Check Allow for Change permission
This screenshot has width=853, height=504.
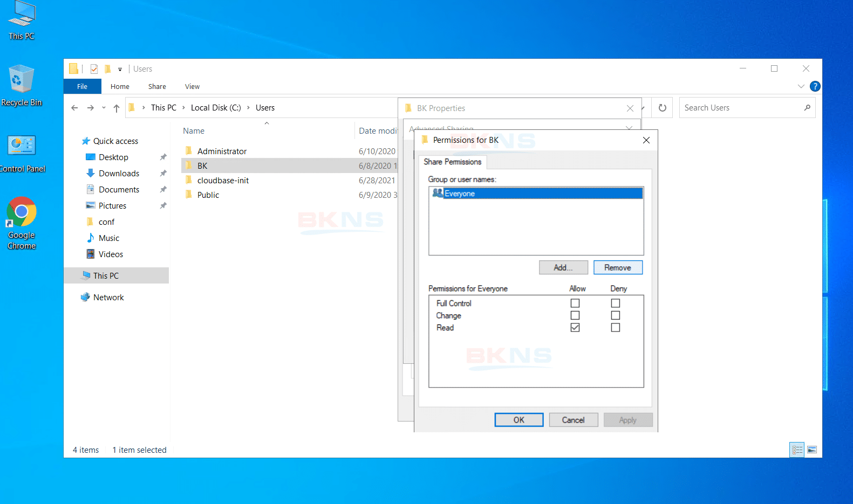point(575,315)
